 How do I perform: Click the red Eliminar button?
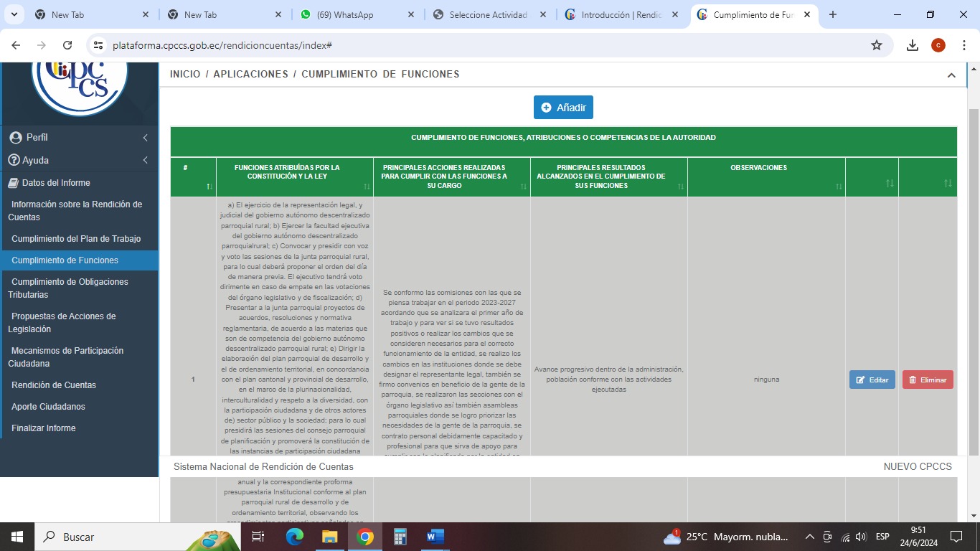(927, 380)
